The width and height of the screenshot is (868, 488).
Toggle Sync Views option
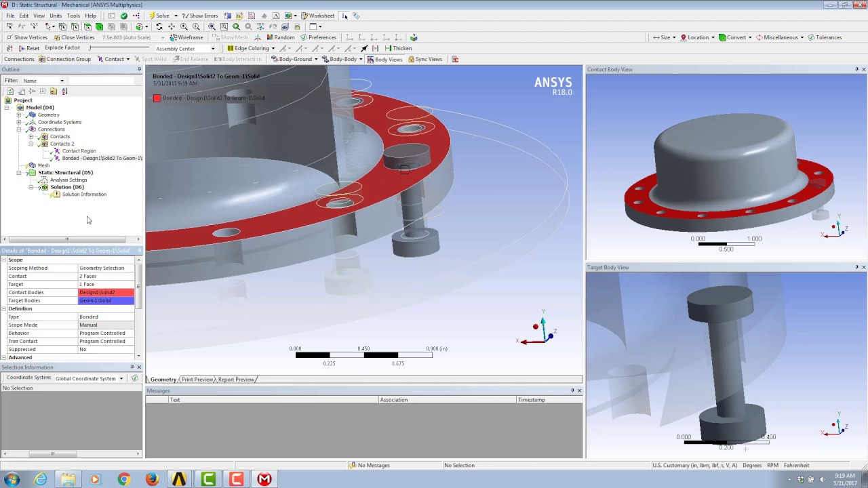point(425,59)
